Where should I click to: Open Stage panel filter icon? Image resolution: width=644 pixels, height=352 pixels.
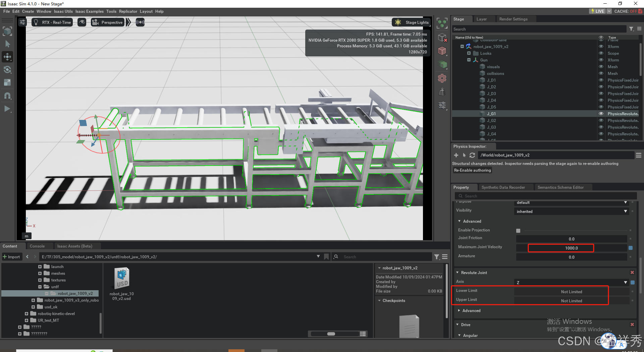631,29
